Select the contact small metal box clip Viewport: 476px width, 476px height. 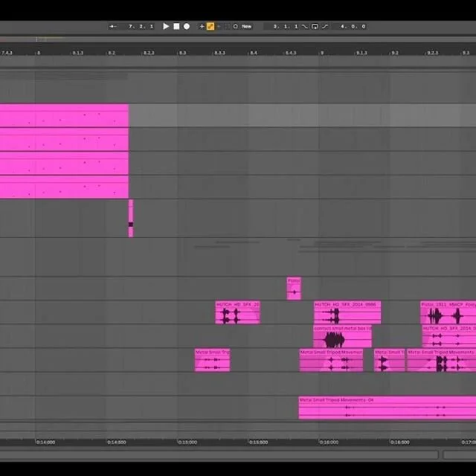coord(342,336)
